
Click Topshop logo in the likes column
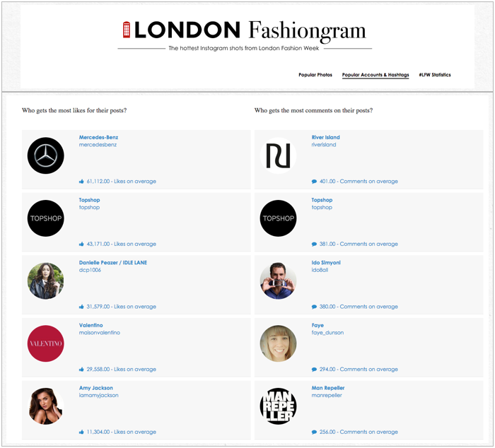[x=46, y=218]
